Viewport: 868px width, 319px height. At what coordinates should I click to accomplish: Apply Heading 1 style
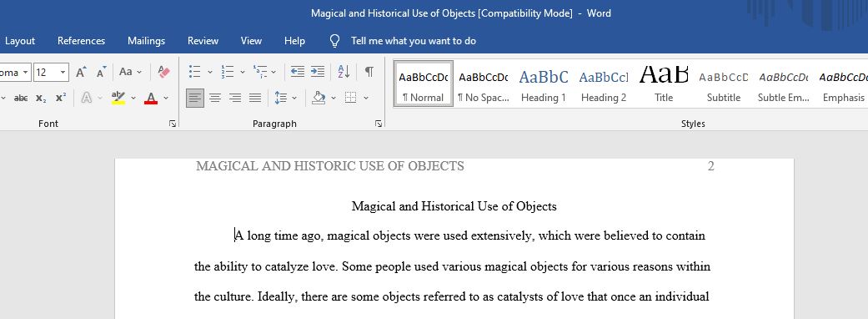tap(544, 84)
